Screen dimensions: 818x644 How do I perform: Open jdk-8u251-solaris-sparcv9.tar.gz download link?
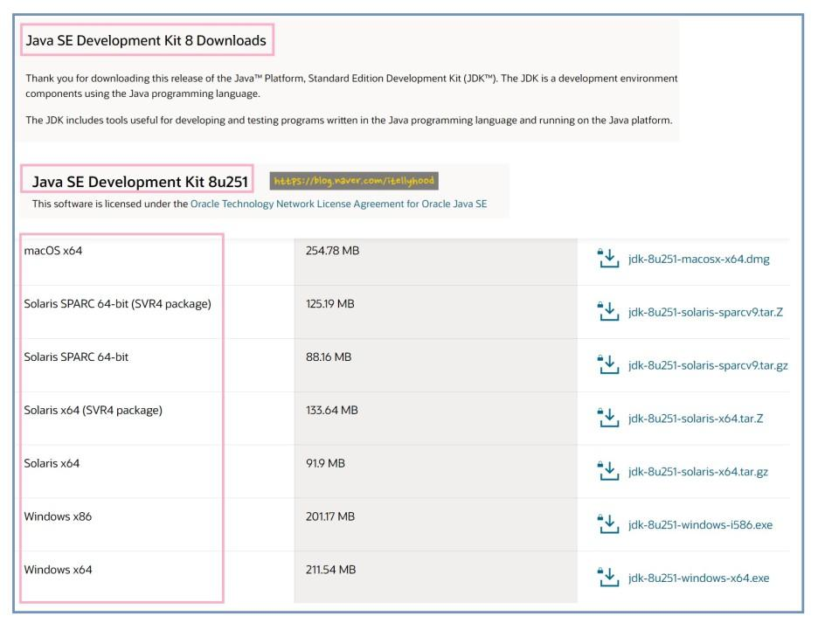pos(708,365)
